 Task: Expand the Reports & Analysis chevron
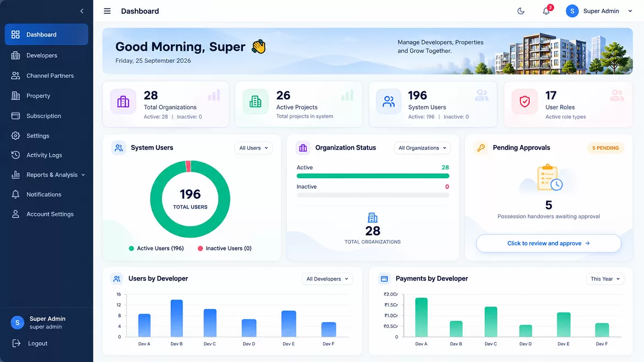tap(83, 175)
